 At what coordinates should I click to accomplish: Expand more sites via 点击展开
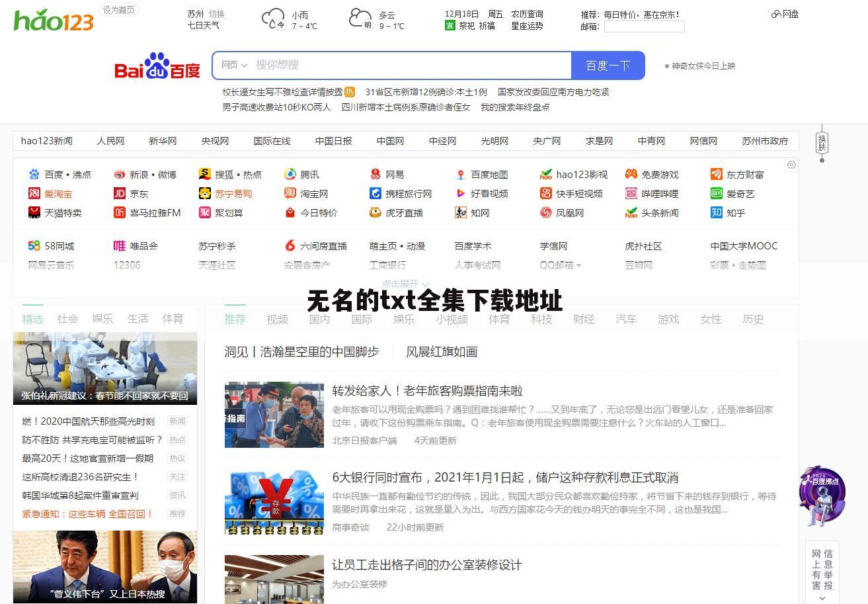pyautogui.click(x=405, y=284)
